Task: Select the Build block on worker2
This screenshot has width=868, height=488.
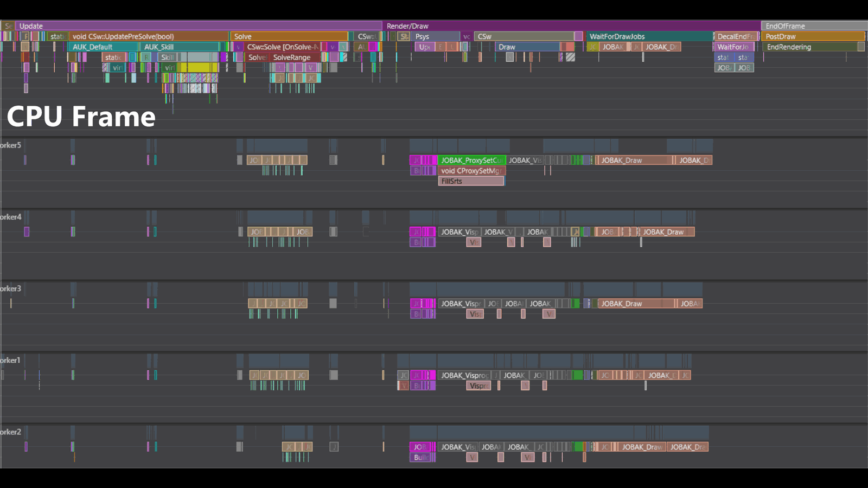Action: coord(420,457)
